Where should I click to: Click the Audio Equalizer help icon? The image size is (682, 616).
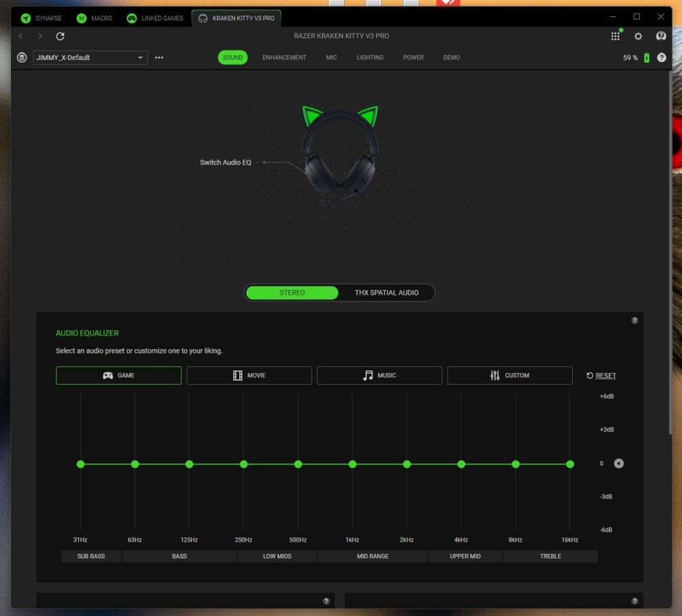(x=634, y=321)
